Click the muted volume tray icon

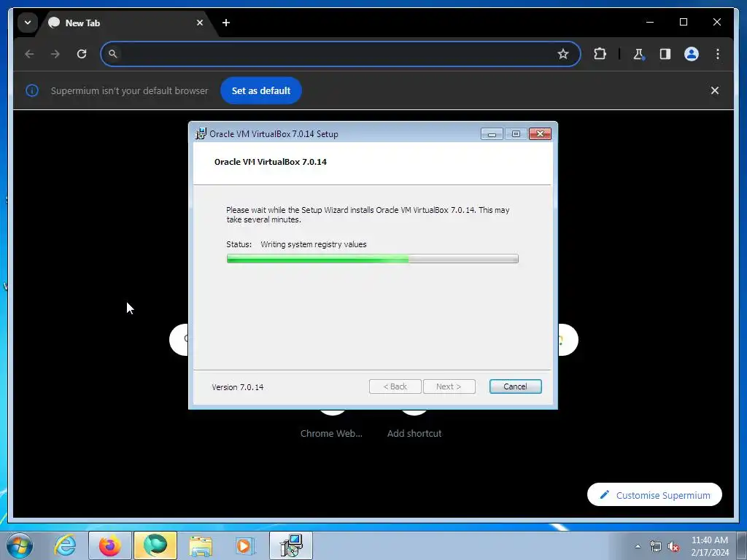click(x=673, y=546)
